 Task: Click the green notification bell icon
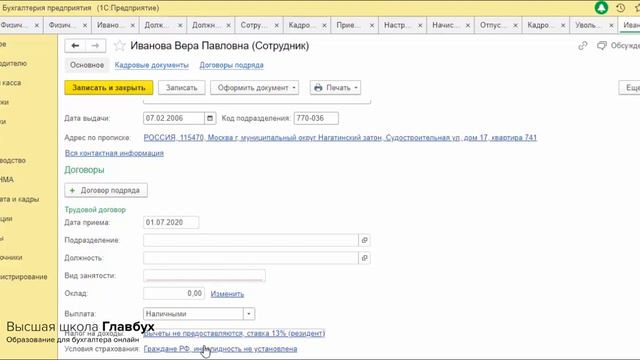601,8
